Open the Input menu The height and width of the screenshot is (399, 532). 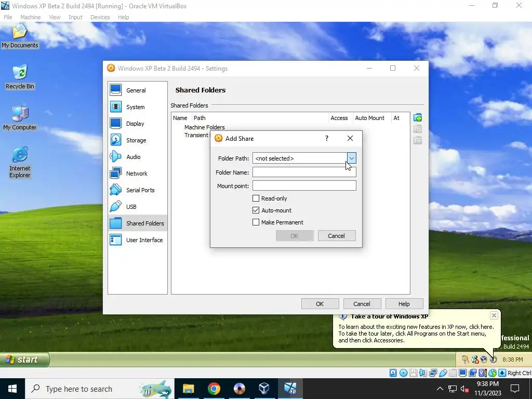pos(75,17)
